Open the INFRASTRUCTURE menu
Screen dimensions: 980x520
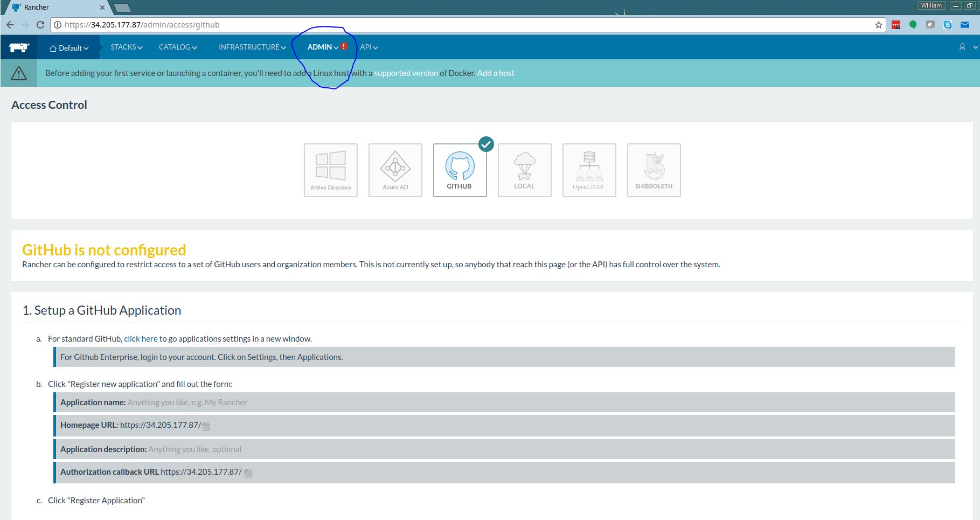tap(252, 47)
